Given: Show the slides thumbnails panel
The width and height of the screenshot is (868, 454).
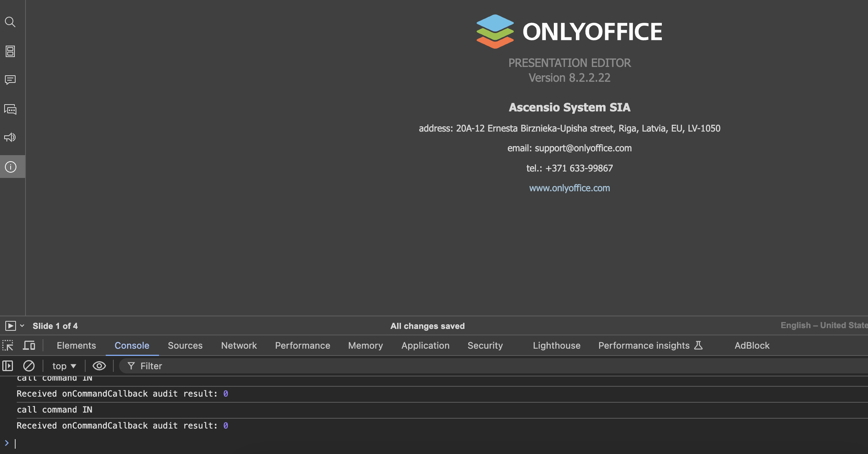Looking at the screenshot, I should click(10, 51).
